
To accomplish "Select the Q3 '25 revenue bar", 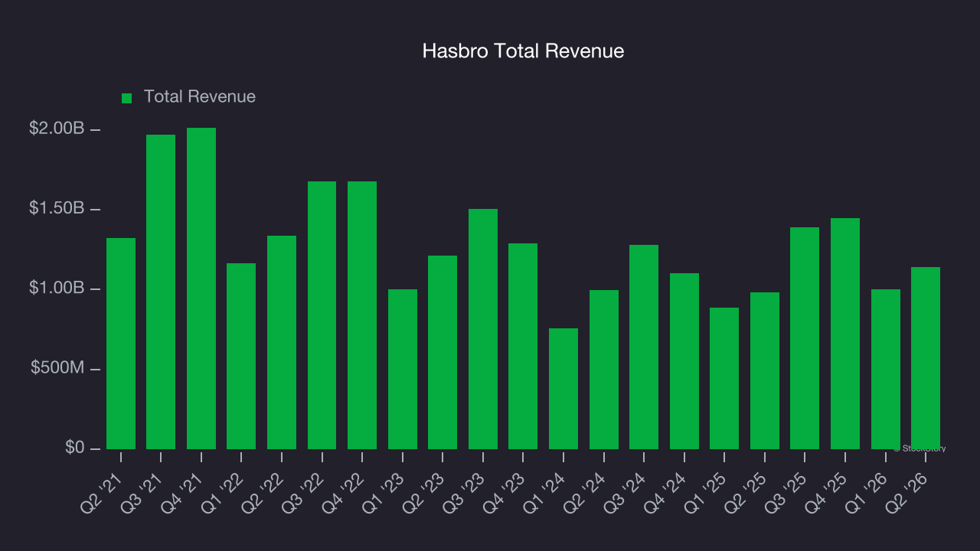I will 805,338.
